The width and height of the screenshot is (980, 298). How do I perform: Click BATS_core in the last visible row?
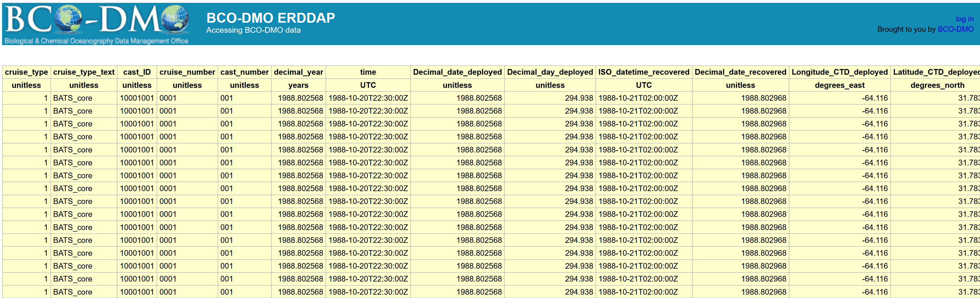(73, 292)
